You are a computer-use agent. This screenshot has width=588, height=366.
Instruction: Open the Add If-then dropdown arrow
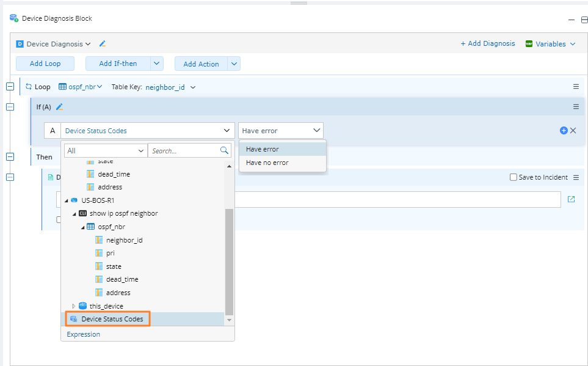click(x=157, y=64)
